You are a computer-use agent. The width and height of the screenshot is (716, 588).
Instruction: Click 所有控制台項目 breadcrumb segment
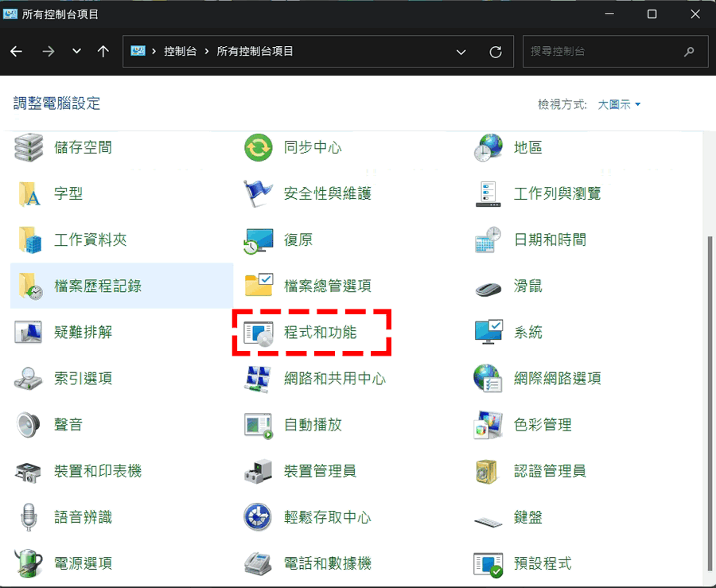click(255, 52)
